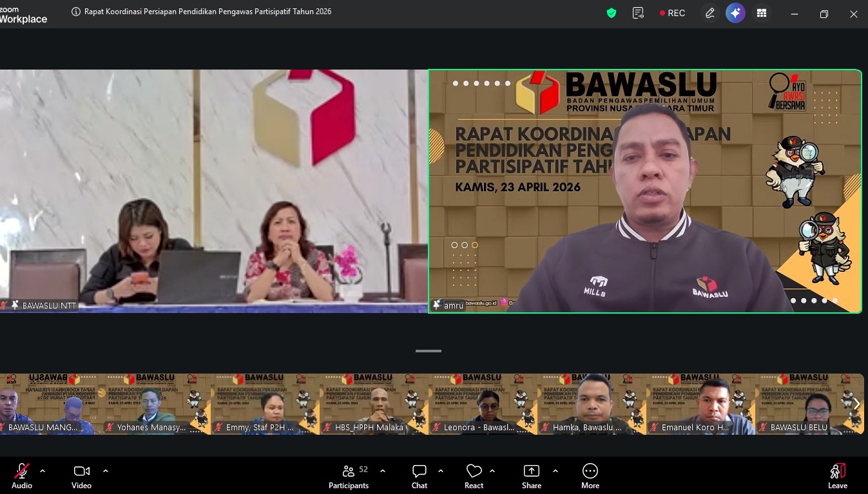Open the pen annotation icon in top bar

click(x=710, y=13)
